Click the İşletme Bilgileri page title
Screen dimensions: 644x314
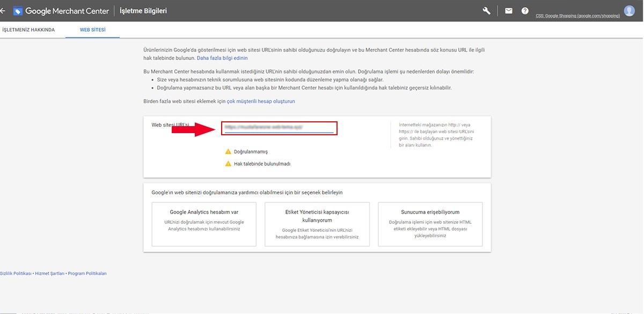click(143, 11)
